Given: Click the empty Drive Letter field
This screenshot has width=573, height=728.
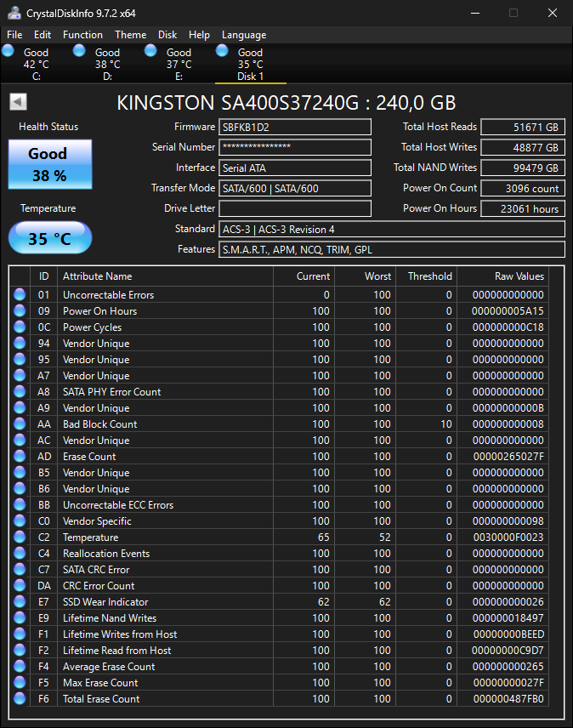Looking at the screenshot, I should [x=295, y=208].
